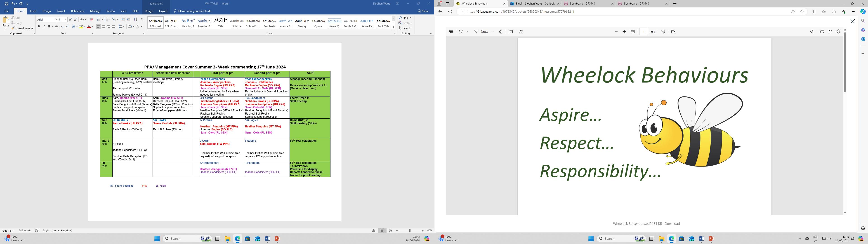
Task: Open PDF table of contents icon
Action: click(451, 32)
